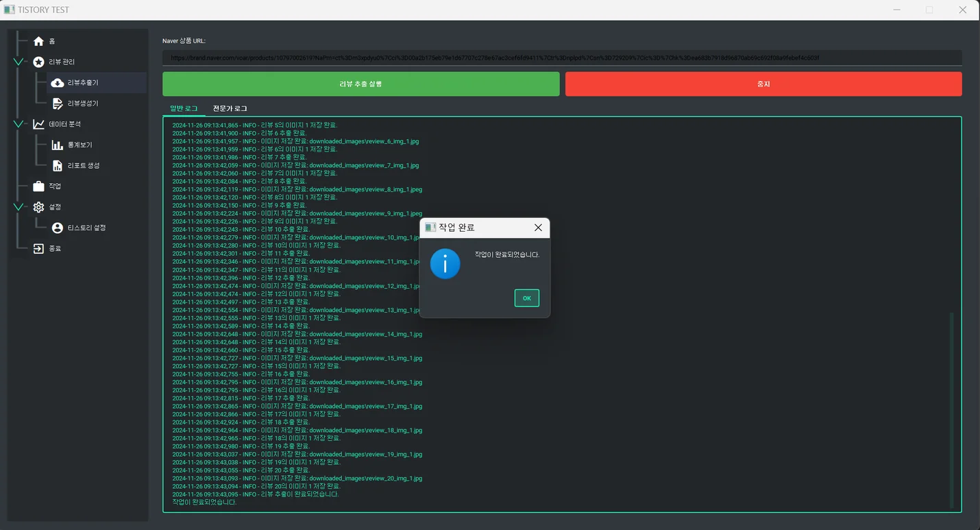This screenshot has height=530, width=980.
Task: Open the bar chart icon for 통계보기
Action: [58, 145]
